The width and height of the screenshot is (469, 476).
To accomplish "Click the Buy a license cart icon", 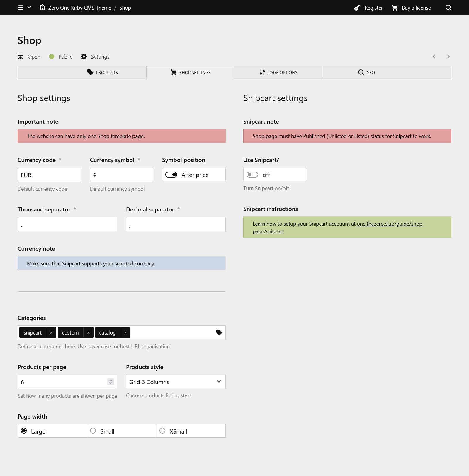I will 395,8.
